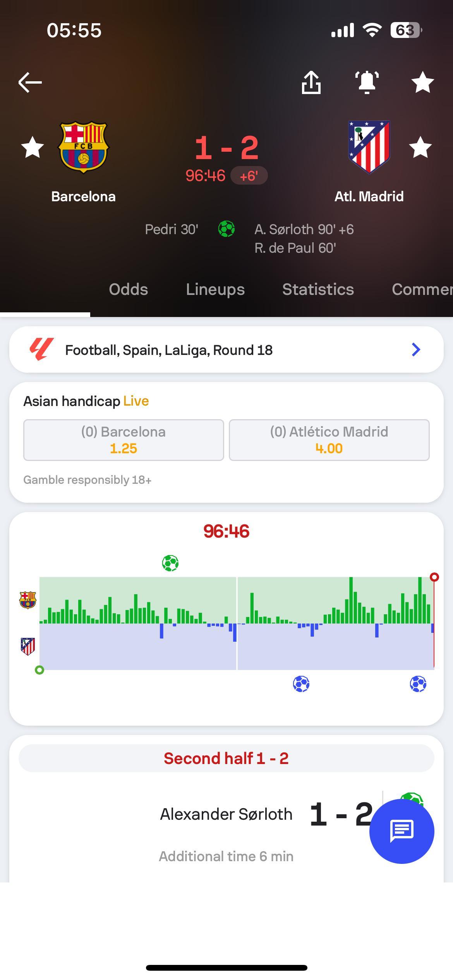This screenshot has height=980, width=453.
Task: Tap the first blue Atlético goal marker
Action: [301, 684]
